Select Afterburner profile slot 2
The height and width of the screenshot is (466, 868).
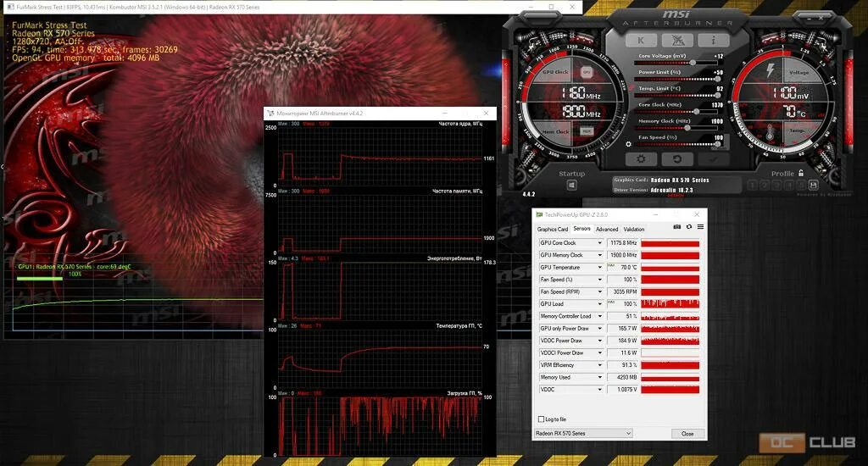pos(765,185)
